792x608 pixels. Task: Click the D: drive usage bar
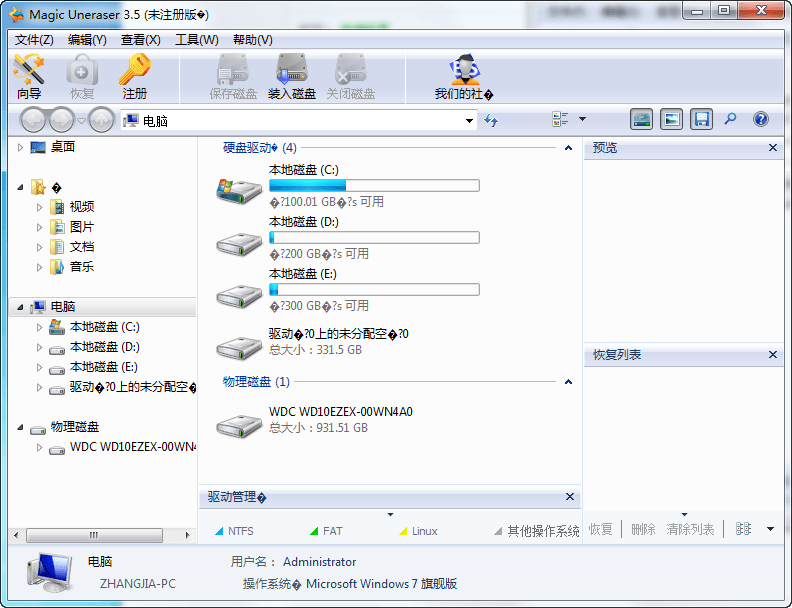[x=374, y=238]
